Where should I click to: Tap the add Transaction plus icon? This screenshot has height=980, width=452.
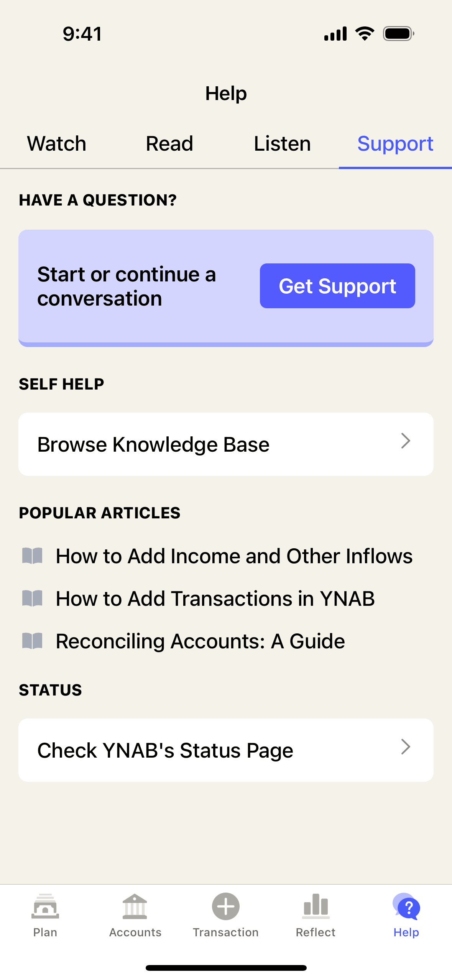(226, 906)
